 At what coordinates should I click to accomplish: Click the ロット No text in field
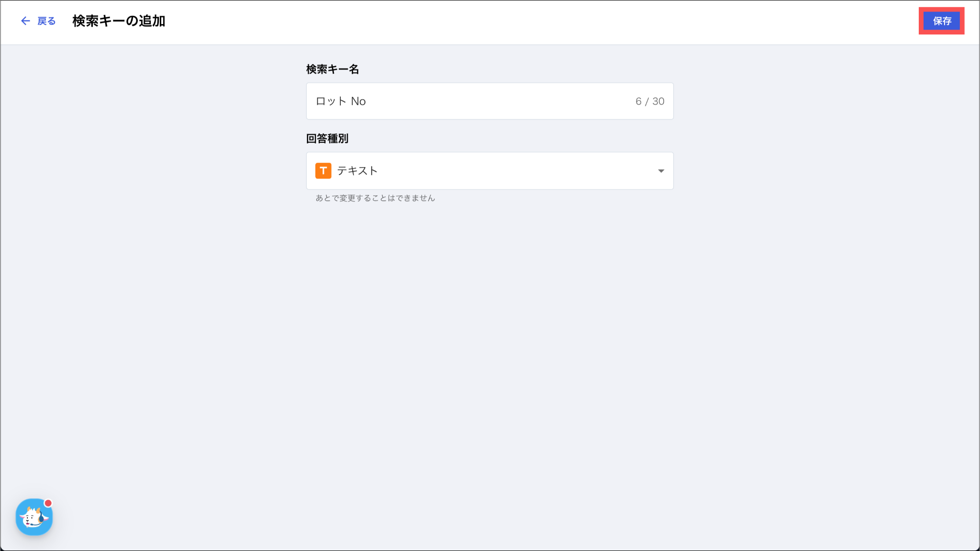(x=341, y=101)
